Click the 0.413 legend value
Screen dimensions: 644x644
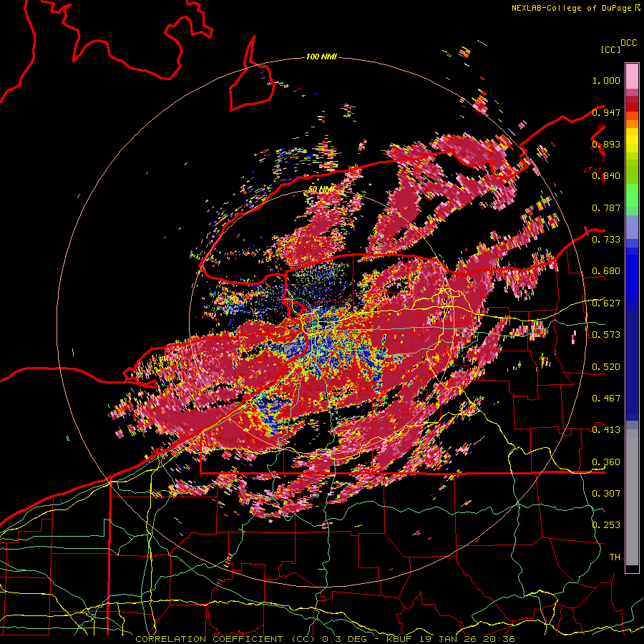606,430
